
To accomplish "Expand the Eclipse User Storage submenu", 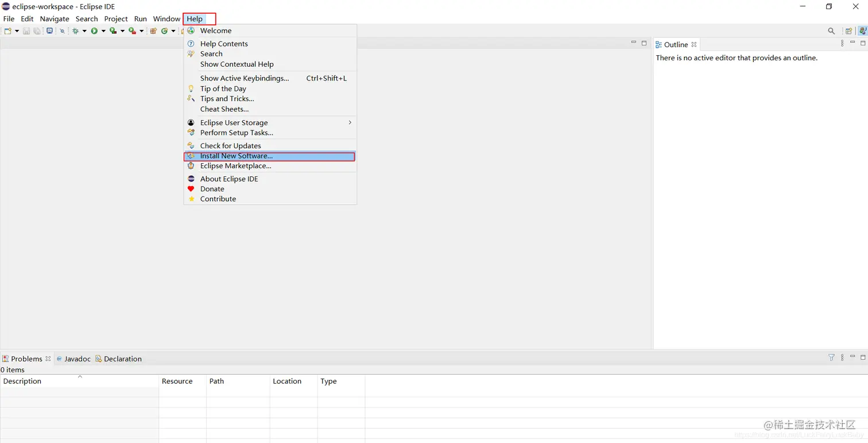I will pos(270,122).
